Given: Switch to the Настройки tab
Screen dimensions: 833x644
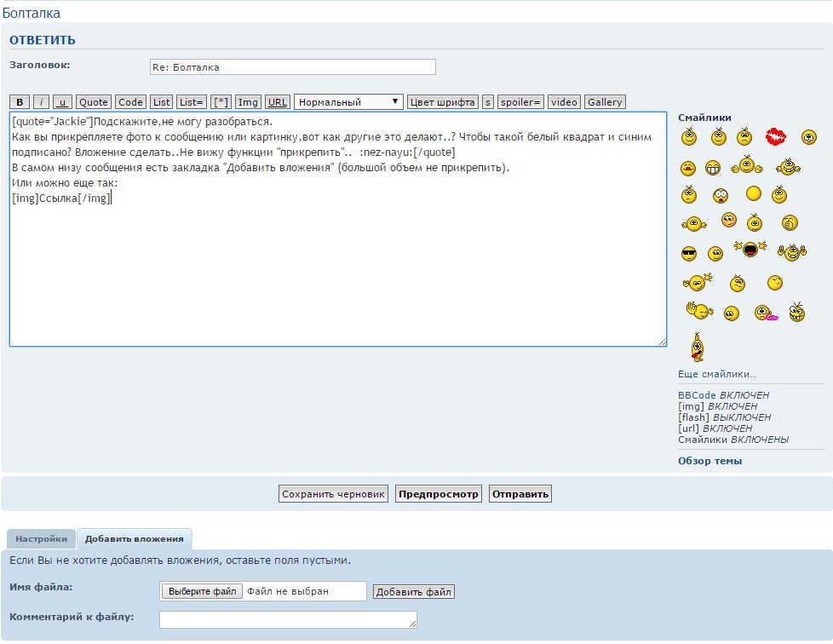Looking at the screenshot, I should pyautogui.click(x=41, y=539).
